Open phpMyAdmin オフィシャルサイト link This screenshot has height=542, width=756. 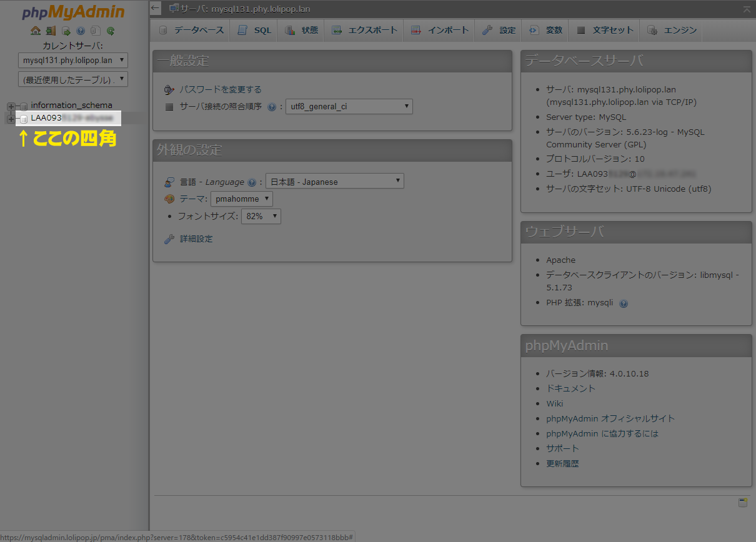610,418
